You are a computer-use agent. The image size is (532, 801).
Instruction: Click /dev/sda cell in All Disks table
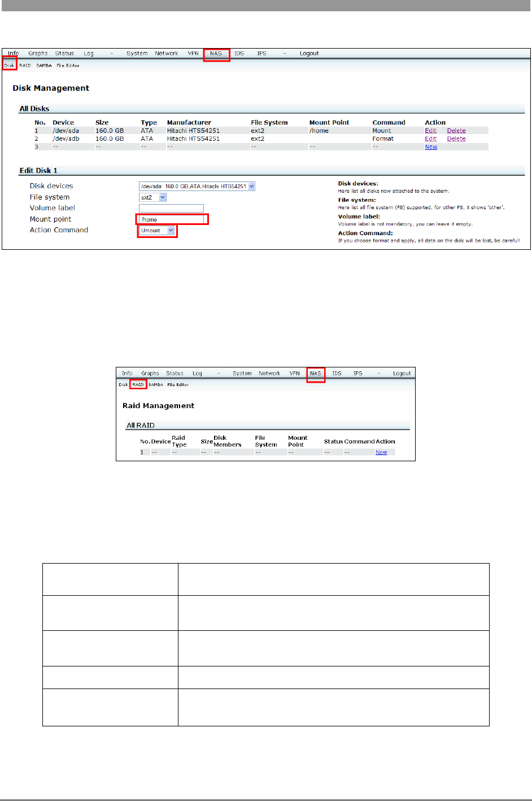tap(66, 131)
